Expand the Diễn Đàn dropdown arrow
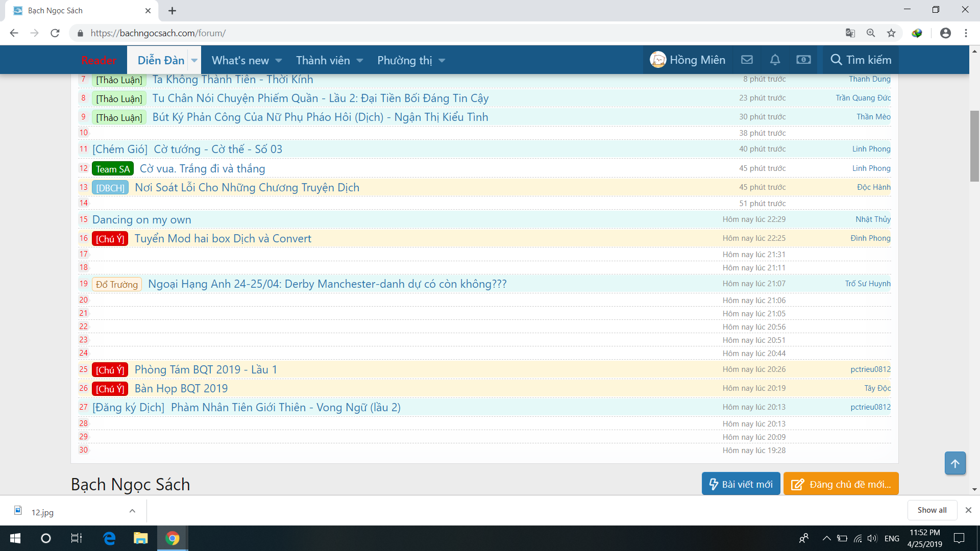980x551 pixels. pyautogui.click(x=194, y=60)
